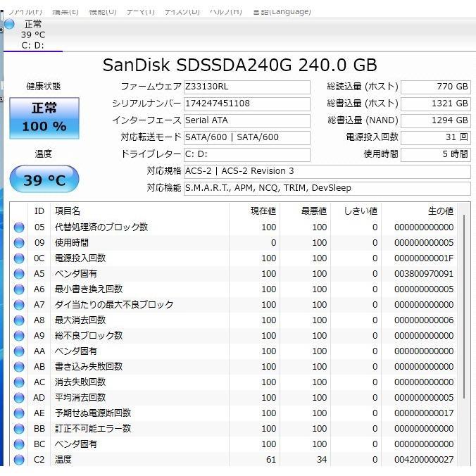476x476 pixels.
Task: Select the 消去失敗回数 row name
Action: 80,382
